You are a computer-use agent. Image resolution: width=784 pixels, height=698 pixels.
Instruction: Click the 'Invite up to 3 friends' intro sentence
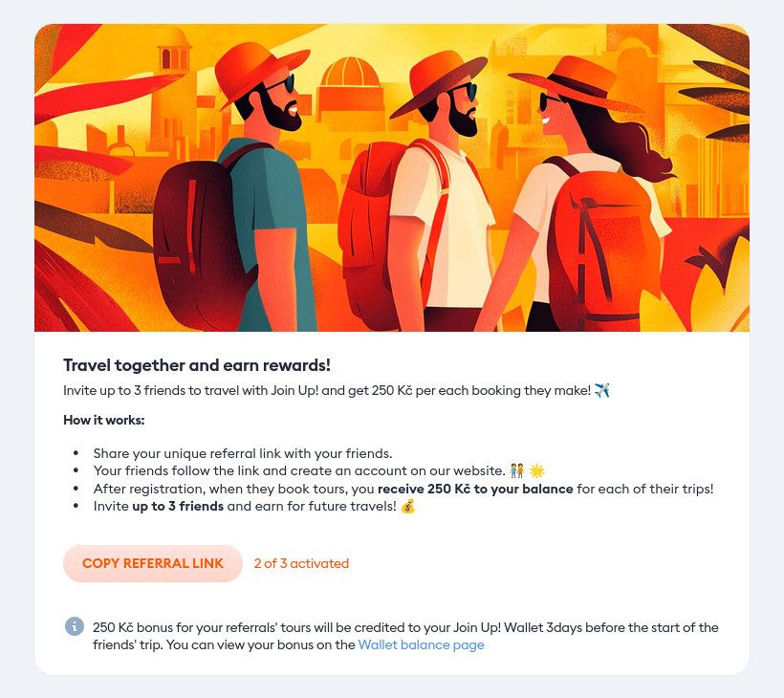pyautogui.click(x=336, y=390)
